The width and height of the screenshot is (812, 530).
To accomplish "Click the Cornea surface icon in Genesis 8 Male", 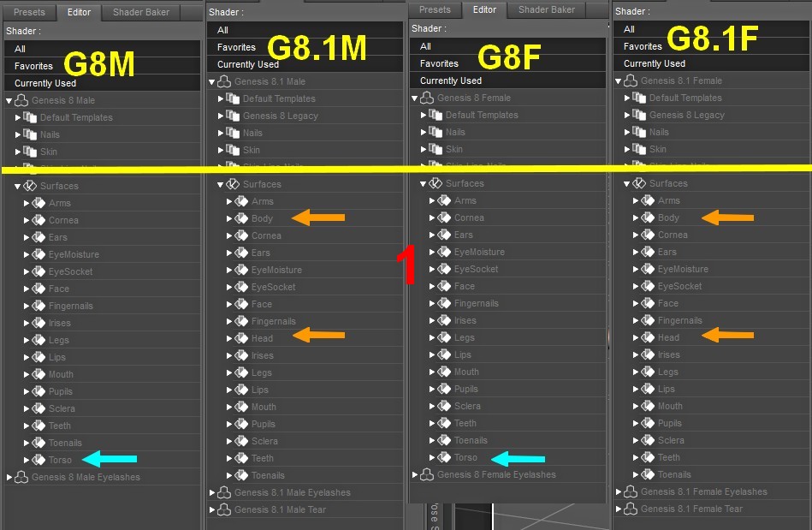I will click(39, 220).
